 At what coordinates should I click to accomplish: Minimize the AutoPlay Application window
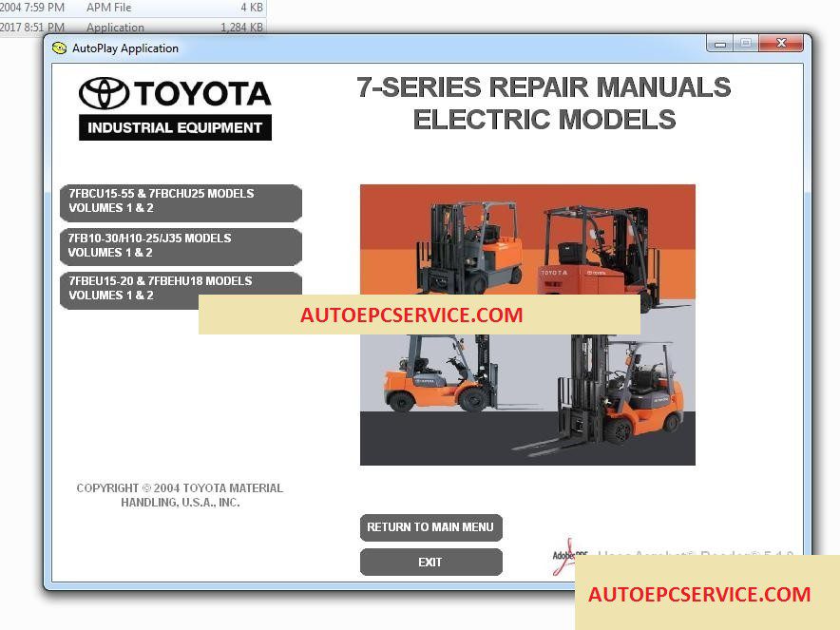720,44
